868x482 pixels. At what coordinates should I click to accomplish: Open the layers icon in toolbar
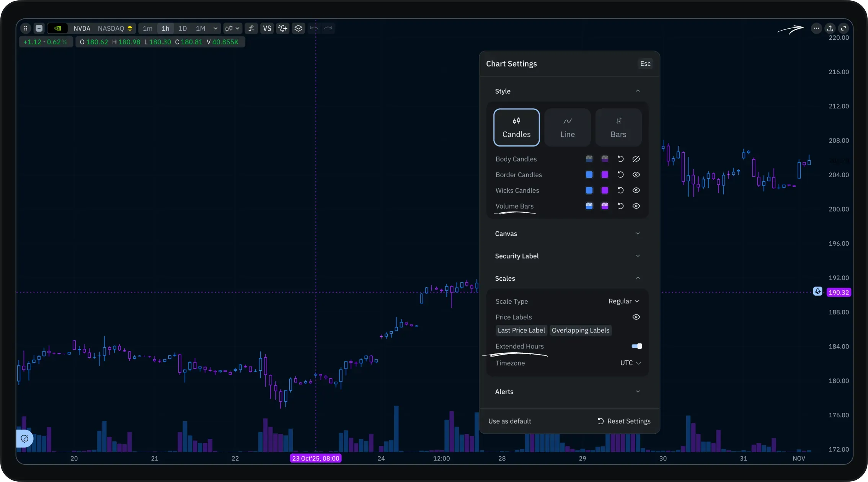298,28
